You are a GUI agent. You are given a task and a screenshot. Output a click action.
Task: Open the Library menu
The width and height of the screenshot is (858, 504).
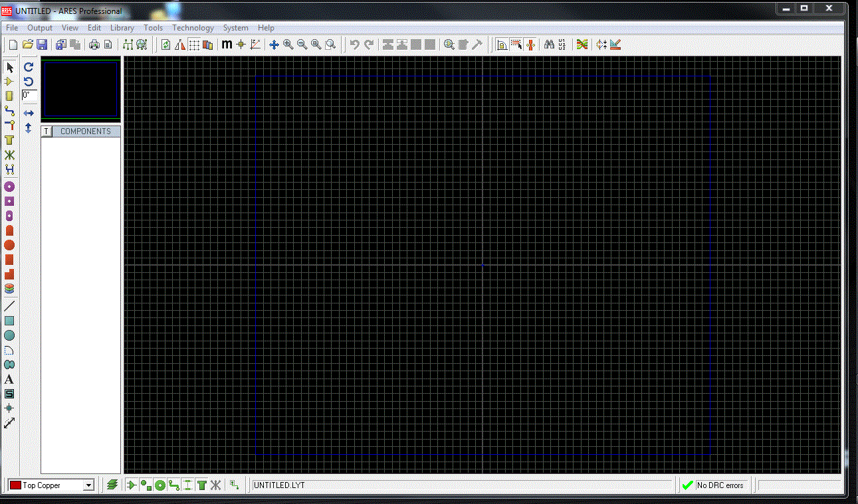click(x=122, y=28)
